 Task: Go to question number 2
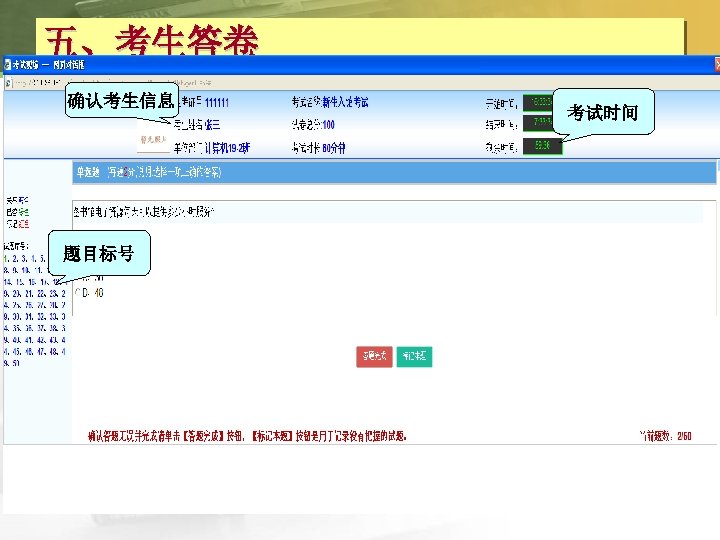(x=15, y=259)
